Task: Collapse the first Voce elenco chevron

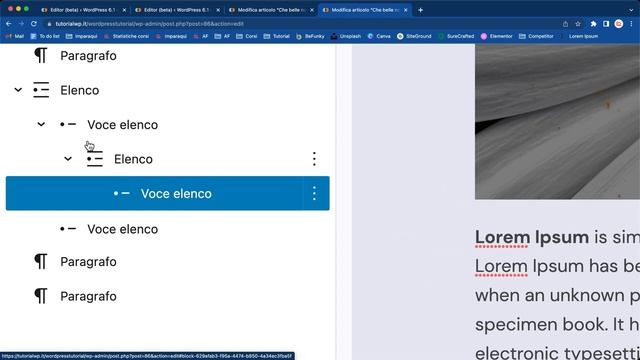Action: tap(41, 124)
